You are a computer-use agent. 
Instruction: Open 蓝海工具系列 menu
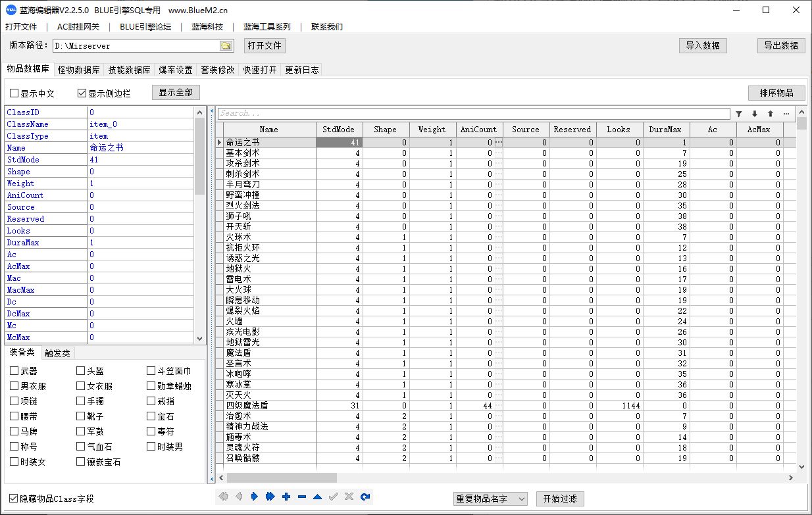[266, 27]
